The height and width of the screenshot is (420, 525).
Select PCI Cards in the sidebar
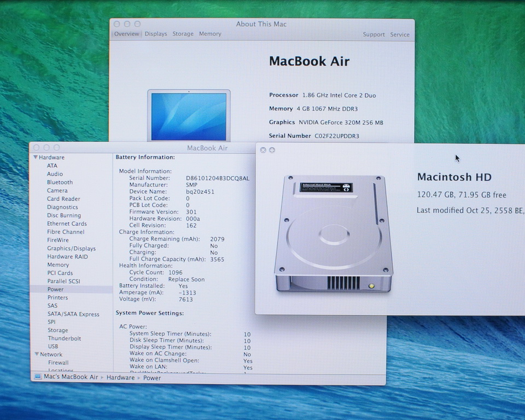coord(60,273)
